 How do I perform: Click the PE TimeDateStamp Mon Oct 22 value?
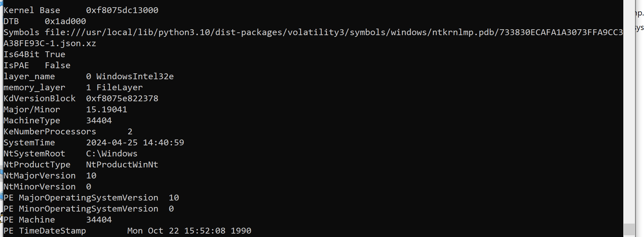[189, 231]
